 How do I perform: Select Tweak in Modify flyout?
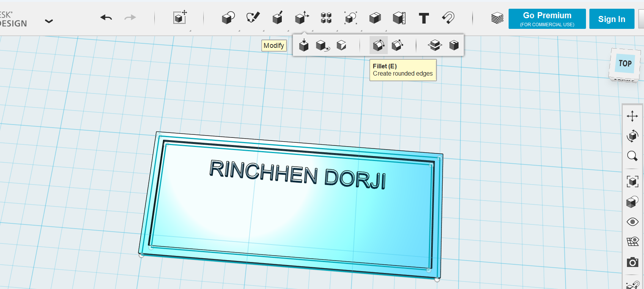[x=323, y=46]
